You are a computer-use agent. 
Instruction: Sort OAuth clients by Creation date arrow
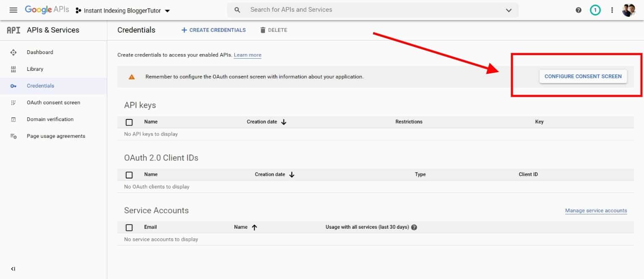point(292,175)
